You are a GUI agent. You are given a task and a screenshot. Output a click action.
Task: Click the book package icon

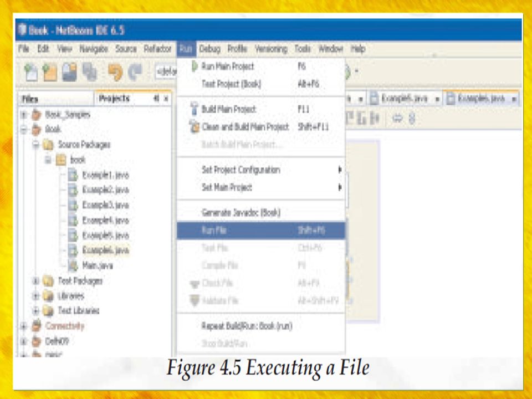[x=61, y=160]
